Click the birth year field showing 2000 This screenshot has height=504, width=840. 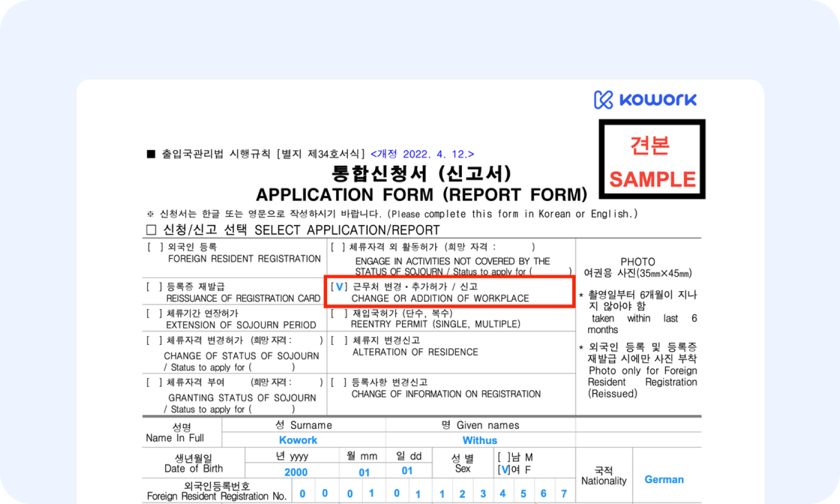296,472
